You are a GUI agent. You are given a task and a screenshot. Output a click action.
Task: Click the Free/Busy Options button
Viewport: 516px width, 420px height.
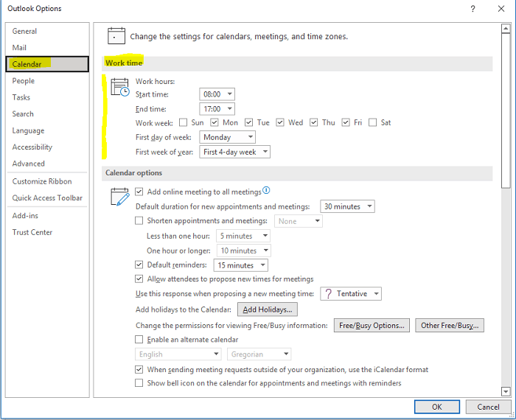click(x=372, y=325)
